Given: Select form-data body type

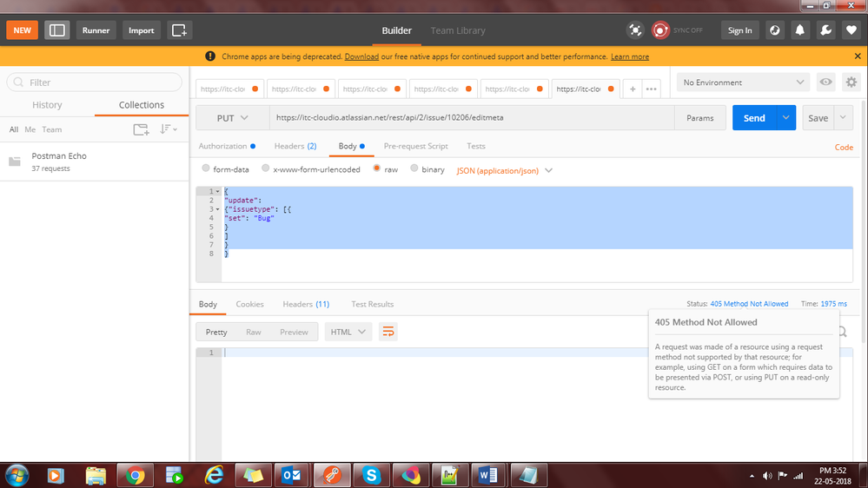Looking at the screenshot, I should [206, 168].
